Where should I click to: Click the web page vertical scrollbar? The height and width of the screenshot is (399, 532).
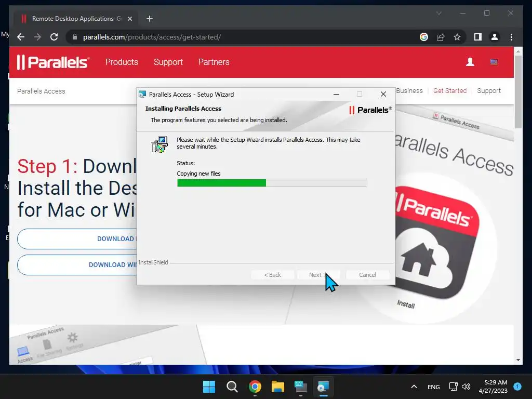click(x=518, y=91)
